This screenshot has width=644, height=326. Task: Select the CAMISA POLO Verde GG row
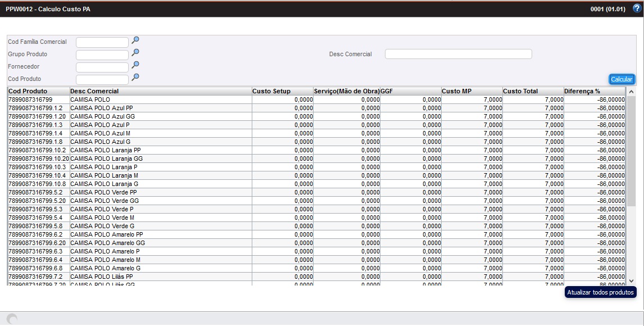[105, 201]
